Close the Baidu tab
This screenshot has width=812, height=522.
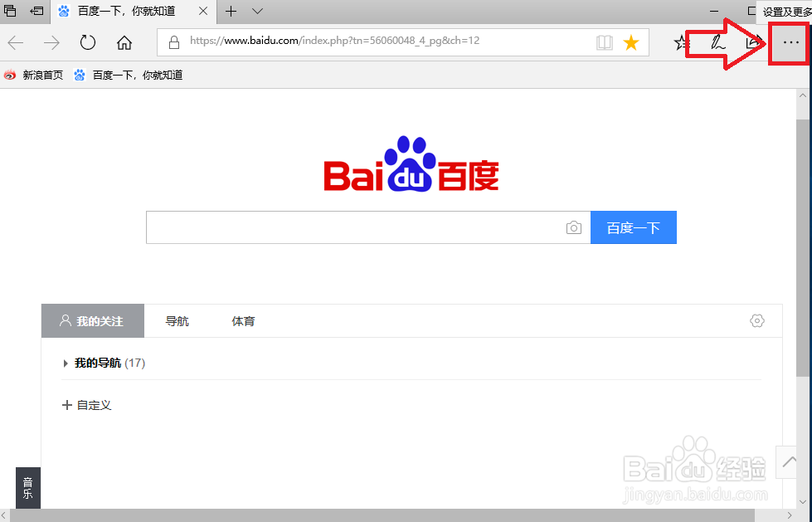(203, 11)
